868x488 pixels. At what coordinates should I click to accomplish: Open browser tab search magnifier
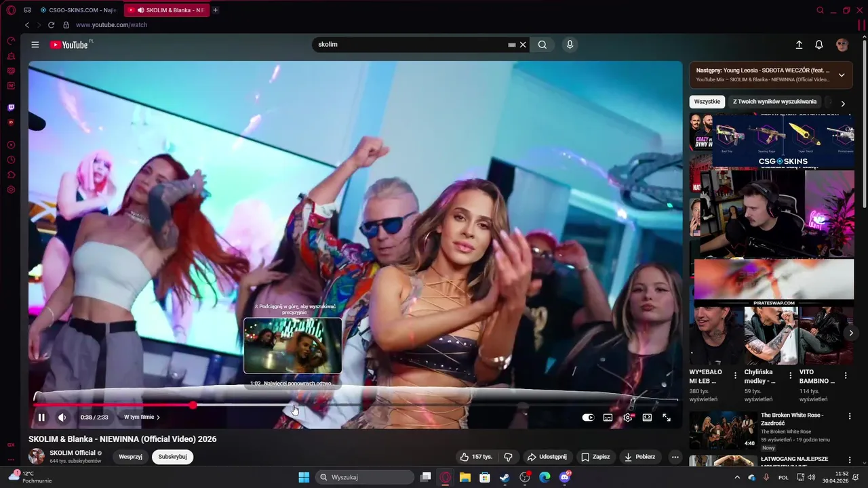tap(820, 10)
